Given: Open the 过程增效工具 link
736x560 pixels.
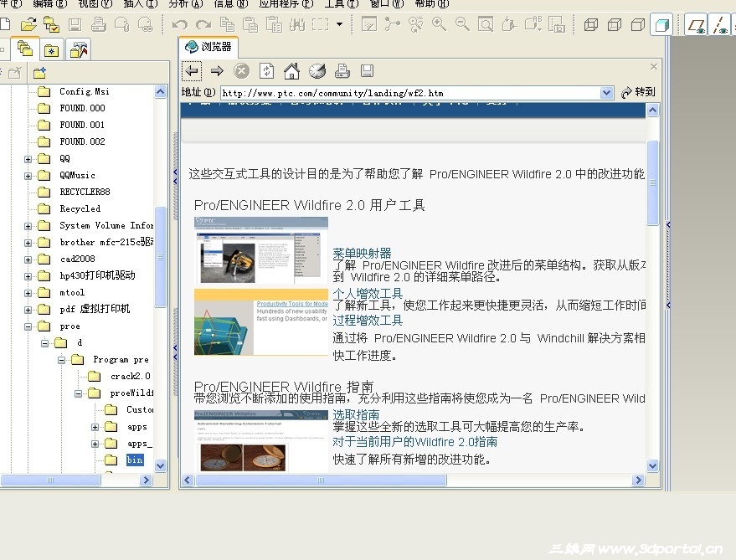Looking at the screenshot, I should (368, 321).
